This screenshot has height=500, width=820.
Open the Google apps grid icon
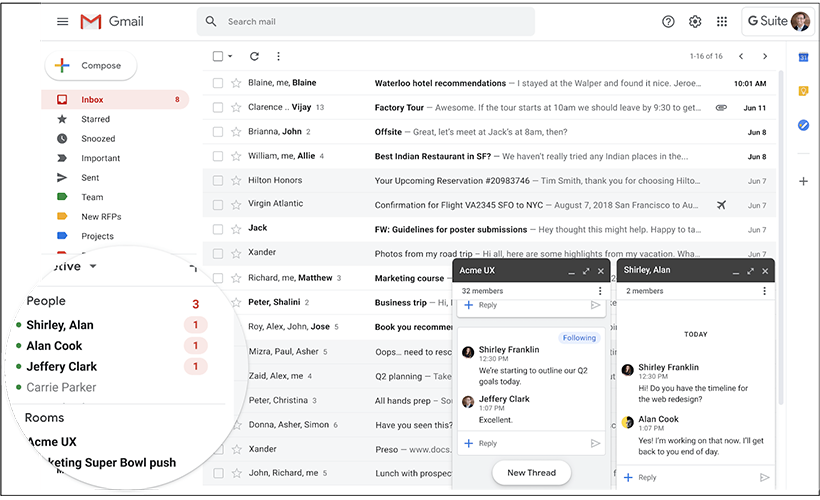coord(722,21)
